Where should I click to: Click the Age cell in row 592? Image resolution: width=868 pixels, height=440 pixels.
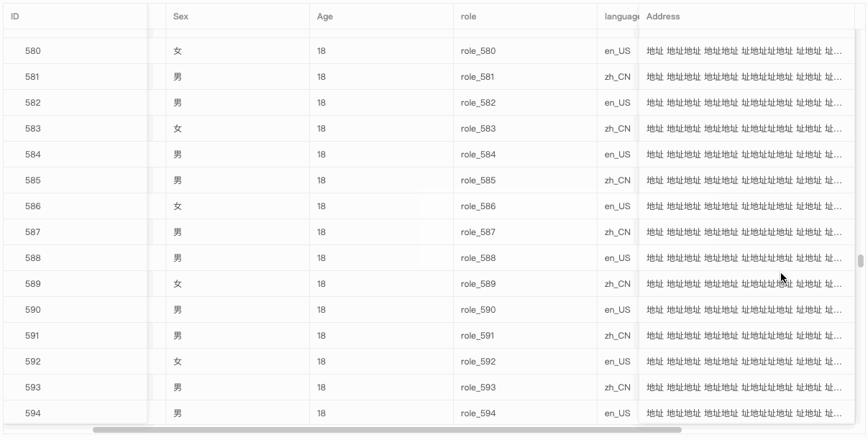point(321,362)
